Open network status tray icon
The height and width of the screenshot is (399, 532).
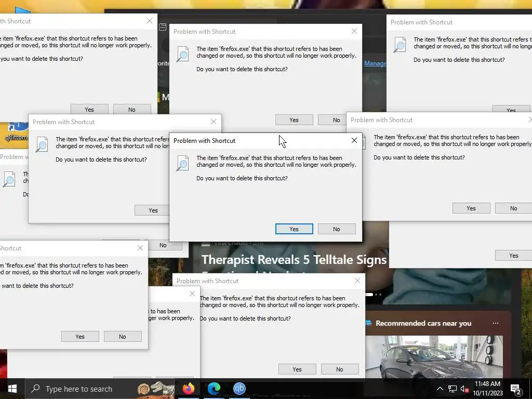point(453,389)
